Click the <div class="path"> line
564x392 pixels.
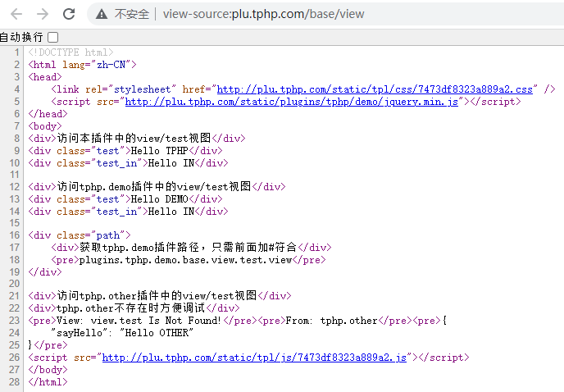click(80, 235)
